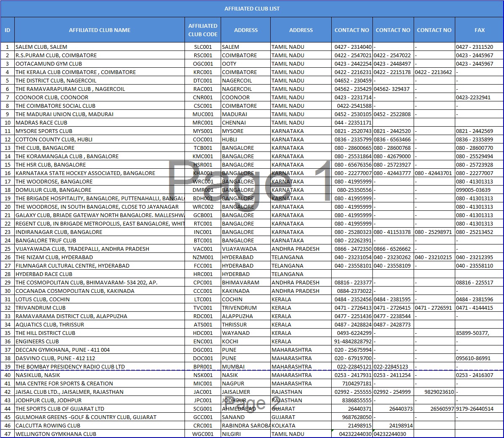The height and width of the screenshot is (438, 504).
Task: Select the CALCUTTA ROWING CLUB cell
Action: pyautogui.click(x=48, y=425)
